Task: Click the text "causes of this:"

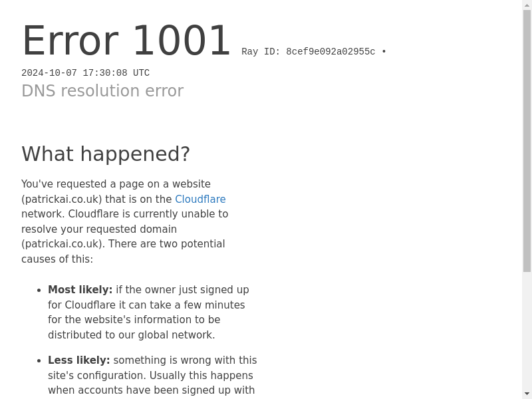Action: pyautogui.click(x=57, y=259)
